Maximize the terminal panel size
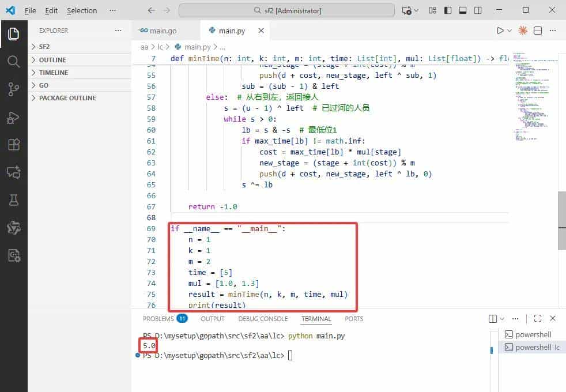Screen dimensions: 566x392 pyautogui.click(x=537, y=318)
